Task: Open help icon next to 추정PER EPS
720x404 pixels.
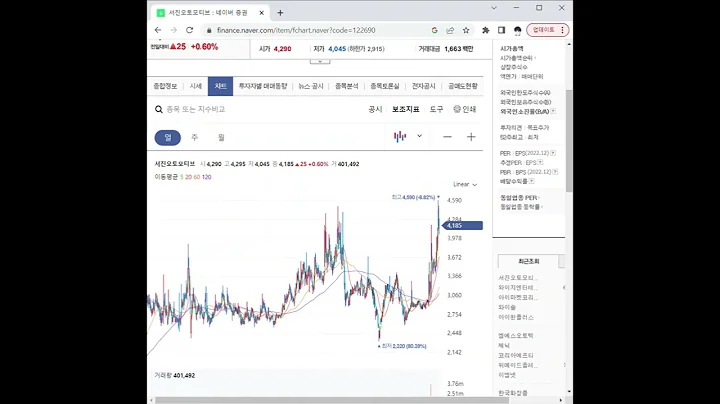Action: [x=540, y=163]
